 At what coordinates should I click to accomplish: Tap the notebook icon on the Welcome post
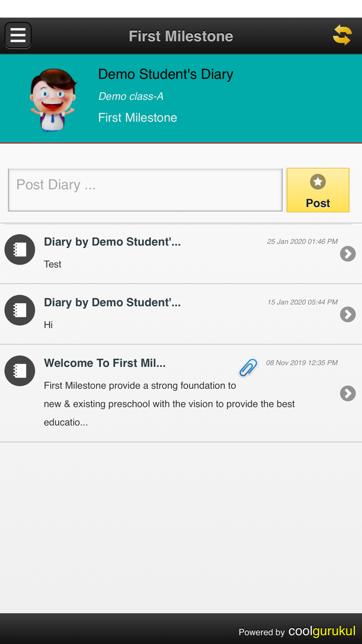pos(19,371)
